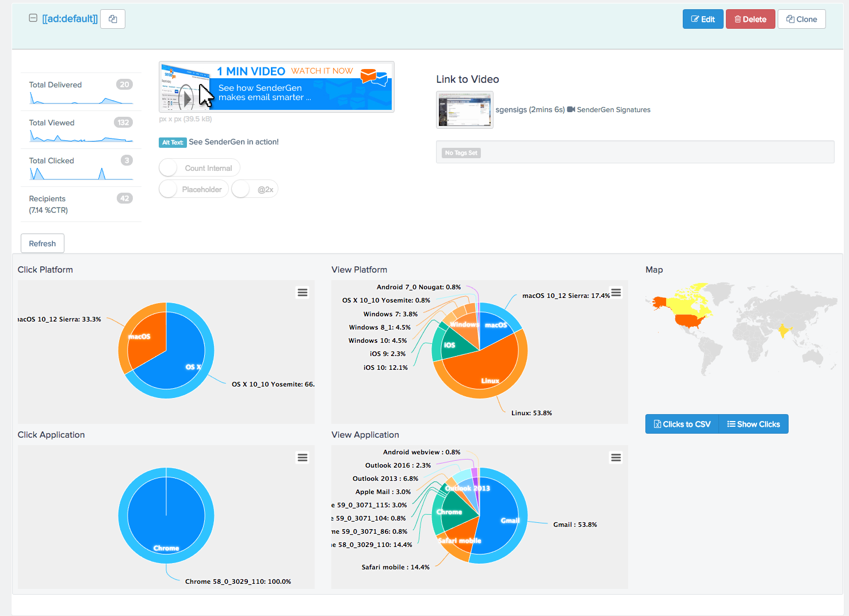Open the View Platform chart hamburger menu
This screenshot has height=616, width=849.
click(x=615, y=292)
